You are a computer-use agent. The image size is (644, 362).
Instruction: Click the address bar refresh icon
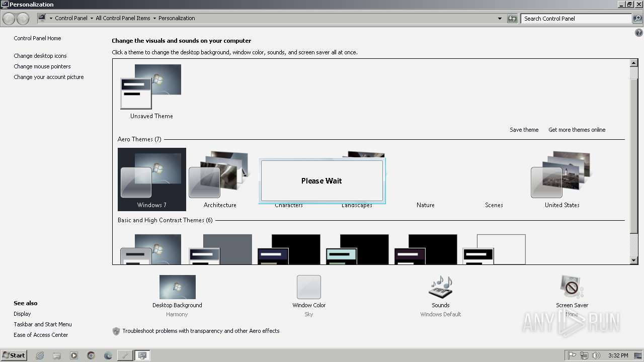coord(512,19)
